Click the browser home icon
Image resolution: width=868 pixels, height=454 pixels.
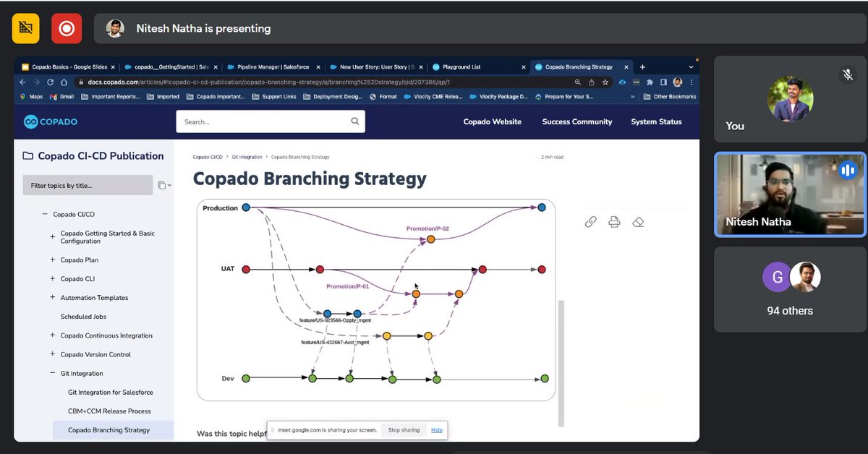pyautogui.click(x=64, y=82)
